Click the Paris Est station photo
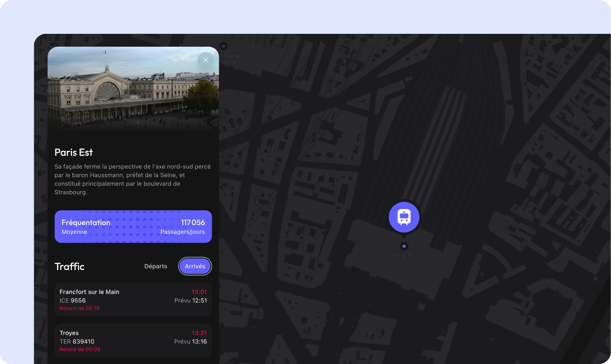 pyautogui.click(x=133, y=89)
